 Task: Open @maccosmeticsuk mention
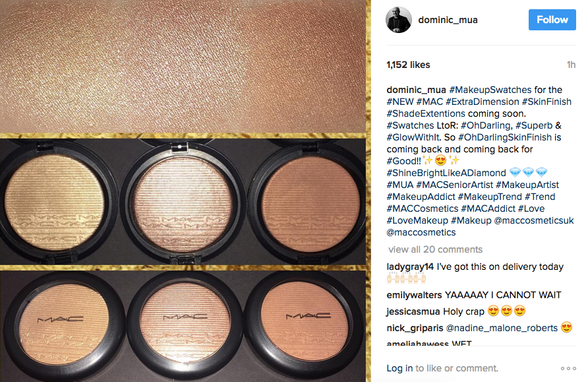(534, 220)
